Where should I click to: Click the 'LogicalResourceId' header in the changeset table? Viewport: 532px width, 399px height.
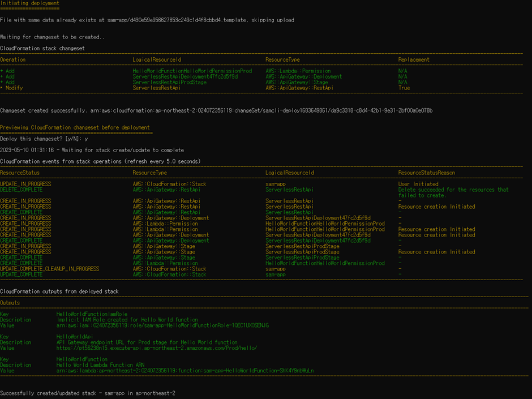tap(157, 60)
